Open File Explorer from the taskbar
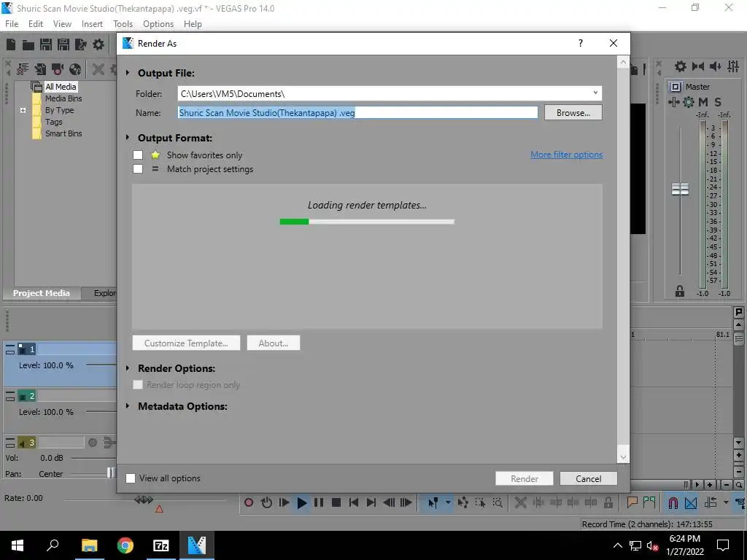 coord(89,545)
